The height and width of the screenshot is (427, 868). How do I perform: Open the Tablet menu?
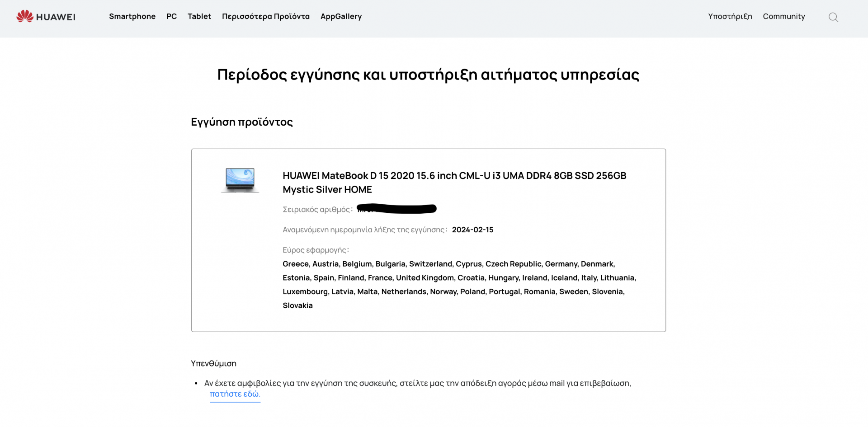(199, 16)
